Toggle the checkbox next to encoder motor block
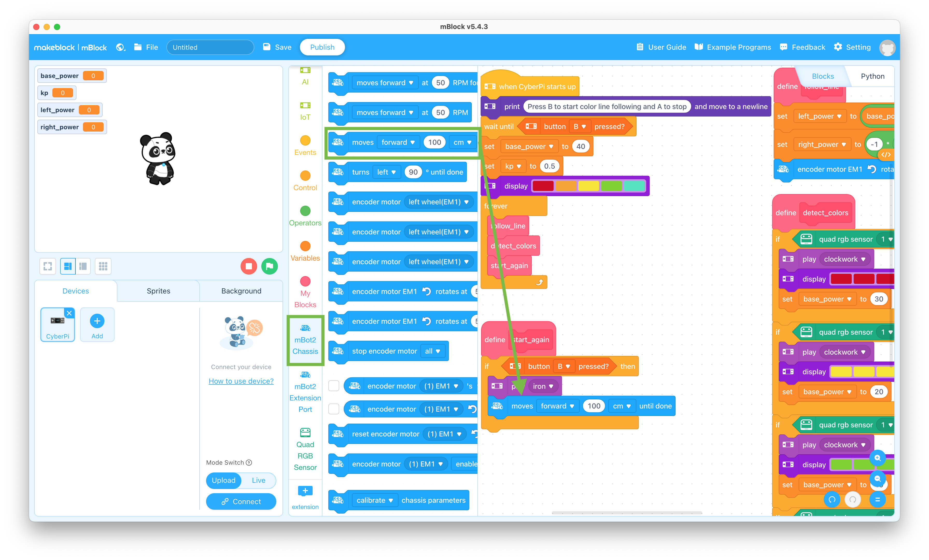This screenshot has width=929, height=560. coord(334,386)
